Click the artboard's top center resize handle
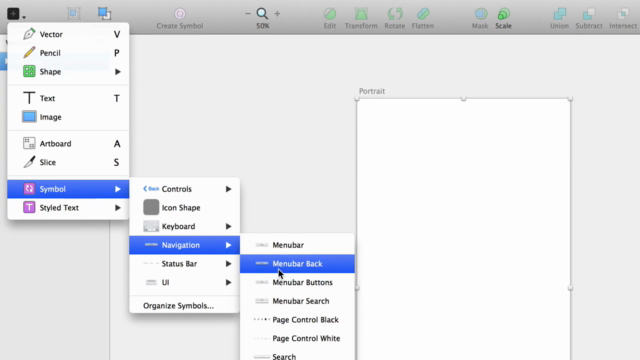The height and width of the screenshot is (360, 640). 463,98
